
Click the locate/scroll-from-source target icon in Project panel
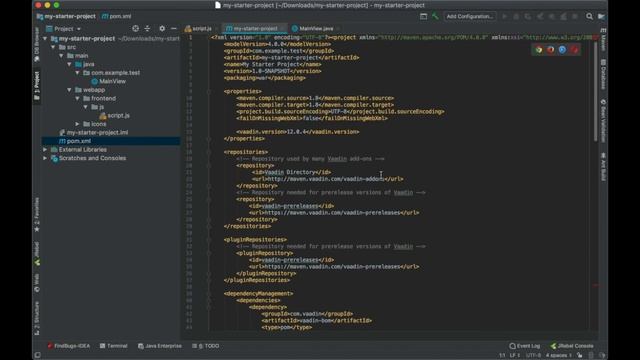(x=136, y=29)
